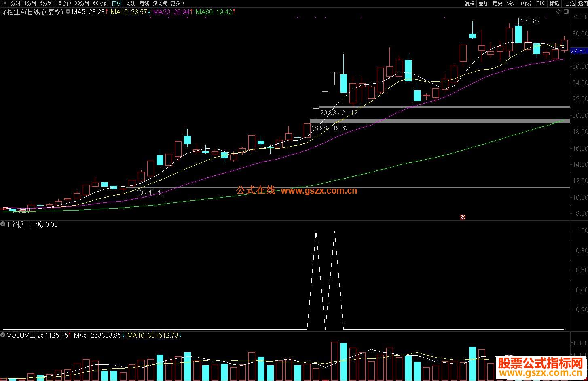Click the 31.87 high price marker
The image size is (588, 381).
coord(532,21)
